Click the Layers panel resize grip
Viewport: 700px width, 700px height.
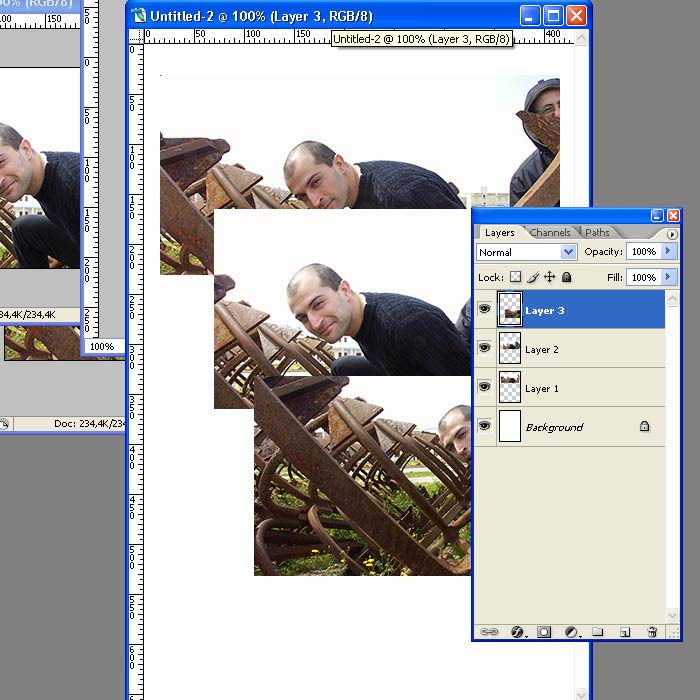click(x=674, y=632)
